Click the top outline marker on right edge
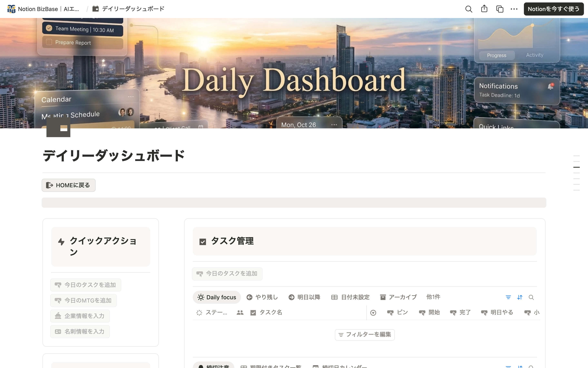The height and width of the screenshot is (368, 588). pos(576,156)
